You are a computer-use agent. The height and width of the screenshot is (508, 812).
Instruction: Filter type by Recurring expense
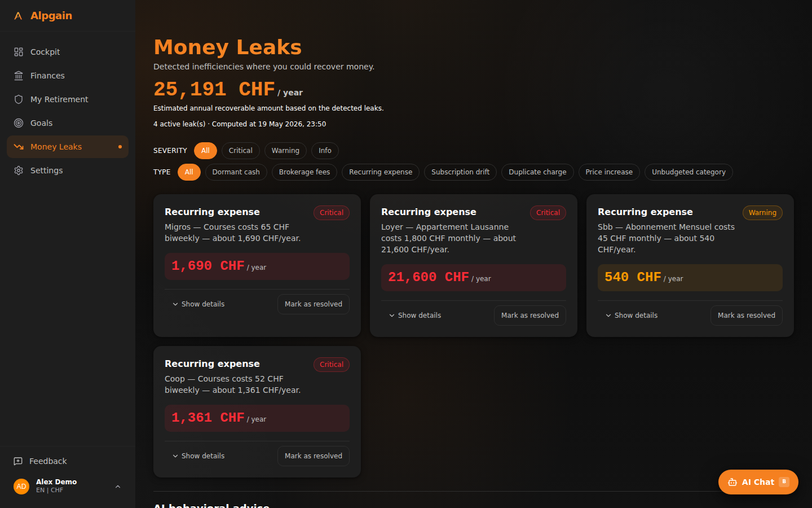tap(381, 172)
